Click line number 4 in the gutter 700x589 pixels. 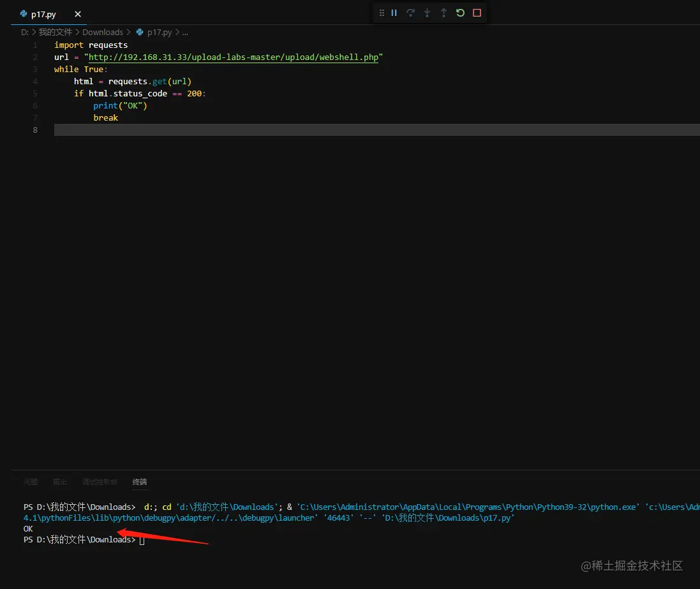pos(35,81)
